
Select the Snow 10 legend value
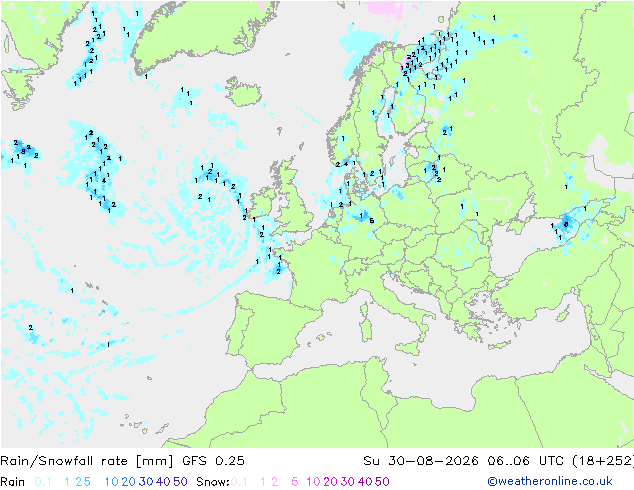(x=313, y=482)
